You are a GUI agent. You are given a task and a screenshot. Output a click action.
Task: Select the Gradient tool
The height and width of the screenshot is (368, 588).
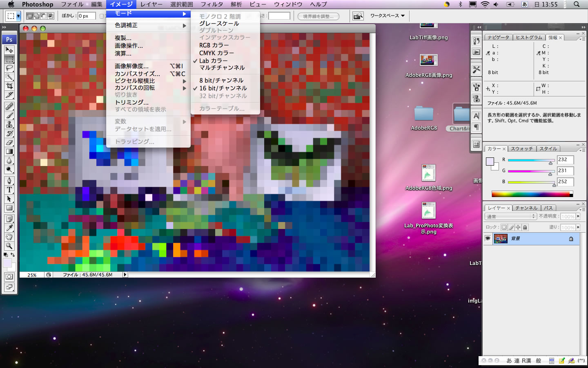pyautogui.click(x=9, y=151)
